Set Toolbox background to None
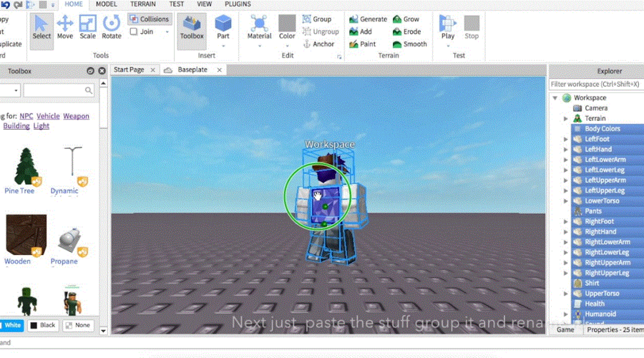644x358 pixels. pos(77,325)
